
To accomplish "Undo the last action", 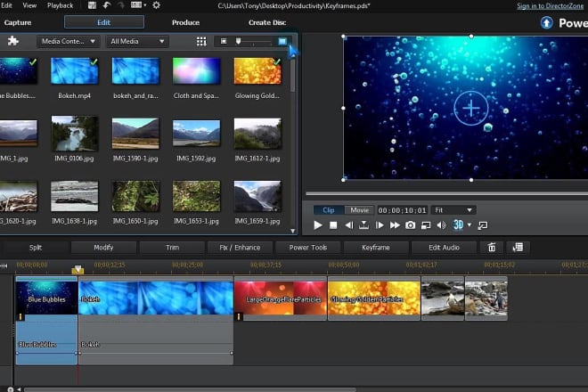I will click(107, 5).
